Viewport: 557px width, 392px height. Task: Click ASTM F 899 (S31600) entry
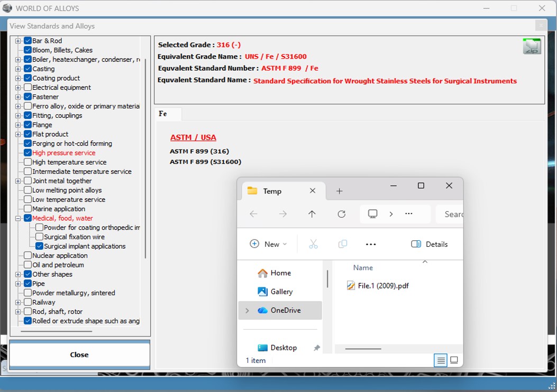pos(205,162)
